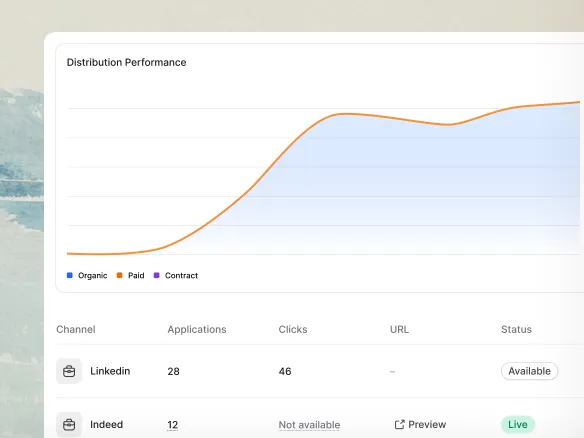Select the Applications column header

197,330
